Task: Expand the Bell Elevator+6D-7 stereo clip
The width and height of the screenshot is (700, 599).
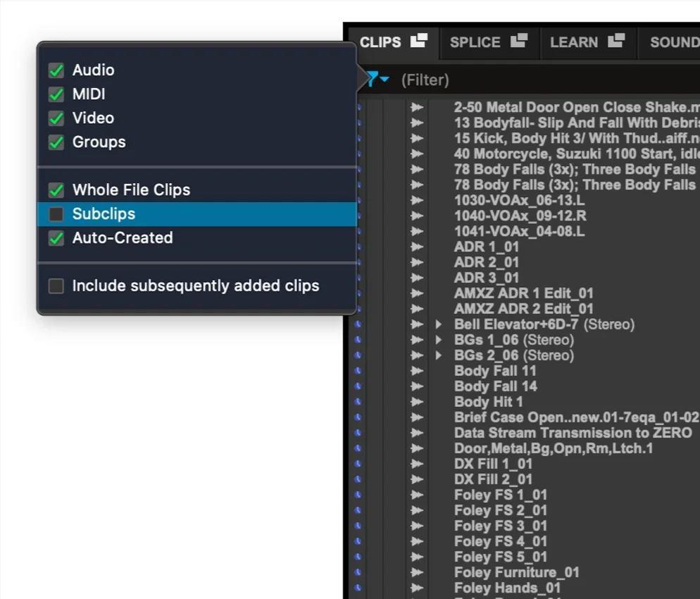Action: coord(439,324)
